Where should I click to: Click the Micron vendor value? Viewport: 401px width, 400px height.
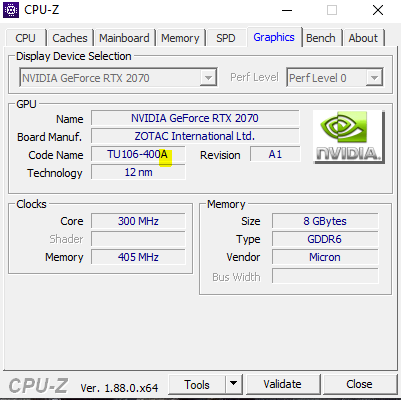(325, 257)
